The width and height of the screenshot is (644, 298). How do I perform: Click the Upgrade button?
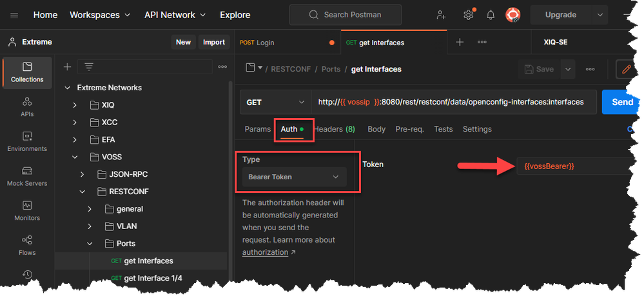click(x=561, y=15)
